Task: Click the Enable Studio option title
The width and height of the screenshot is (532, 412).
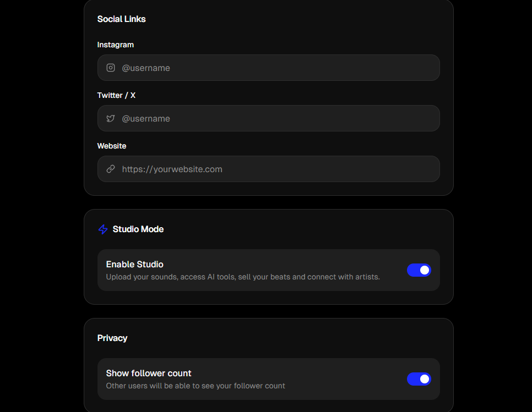Action: 135,265
